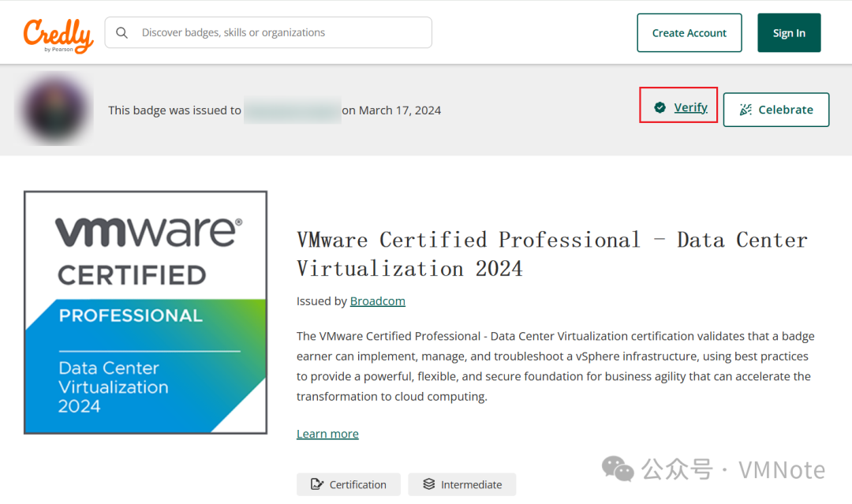852x504 pixels.
Task: Follow the Broadcom issuer link
Action: click(x=378, y=301)
